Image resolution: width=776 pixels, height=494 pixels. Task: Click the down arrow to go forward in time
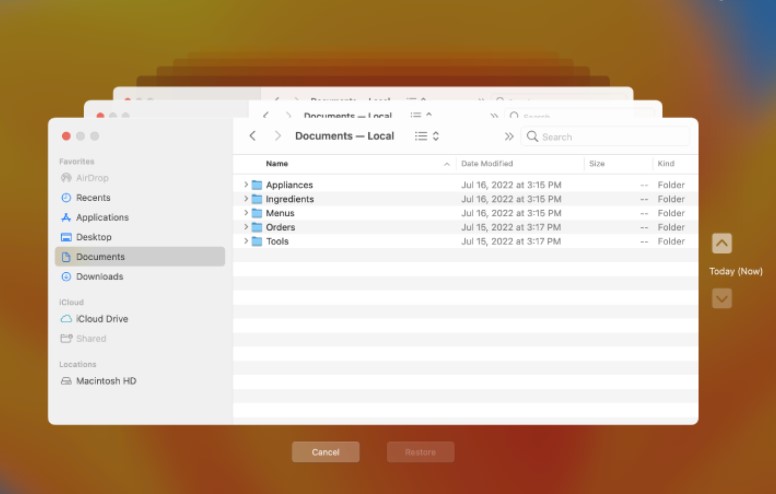721,298
